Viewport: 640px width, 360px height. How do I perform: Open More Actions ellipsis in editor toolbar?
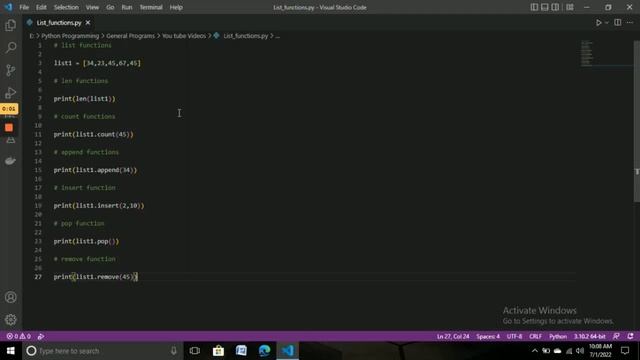pos(630,22)
